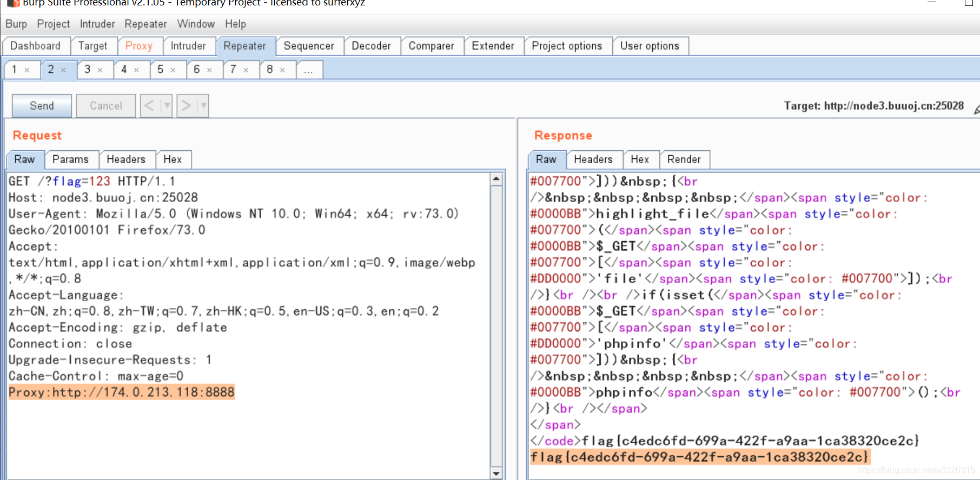Click the Send button
980x480 pixels.
pyautogui.click(x=42, y=105)
